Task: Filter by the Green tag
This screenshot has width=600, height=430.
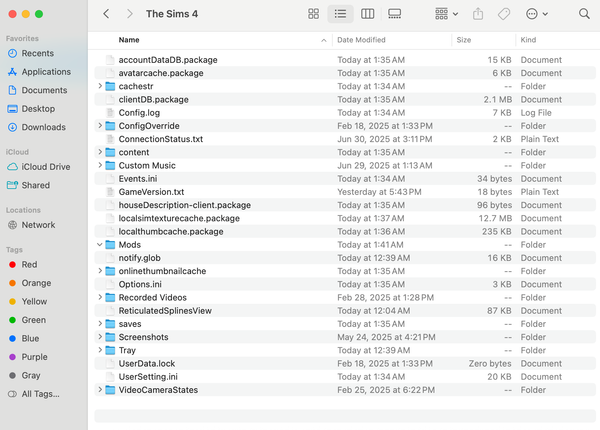Action: 33,320
